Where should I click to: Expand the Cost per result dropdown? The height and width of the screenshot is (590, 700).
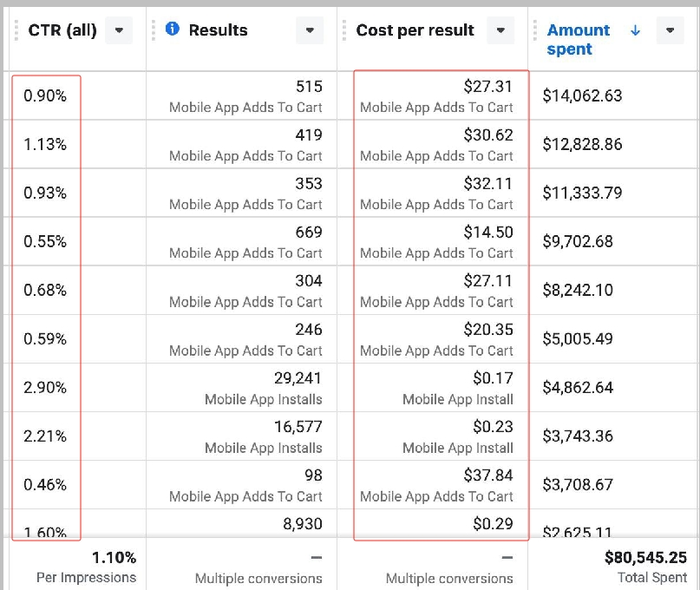pos(500,30)
